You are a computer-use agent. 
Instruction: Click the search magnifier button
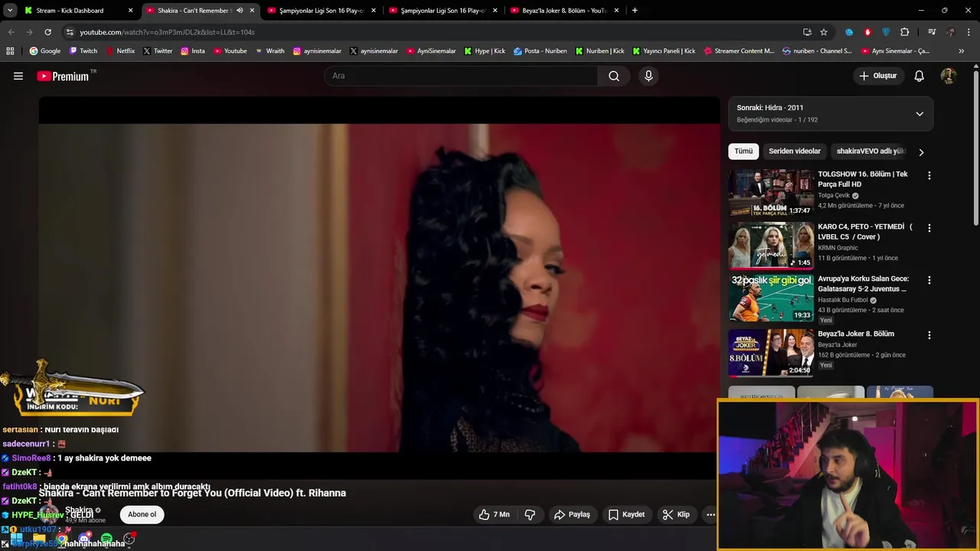pos(614,76)
